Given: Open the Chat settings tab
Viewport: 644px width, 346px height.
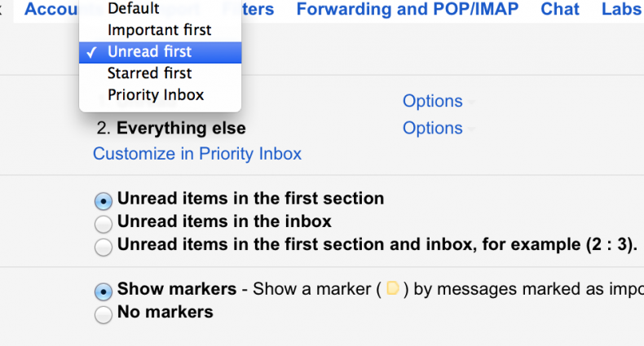Looking at the screenshot, I should 560,10.
